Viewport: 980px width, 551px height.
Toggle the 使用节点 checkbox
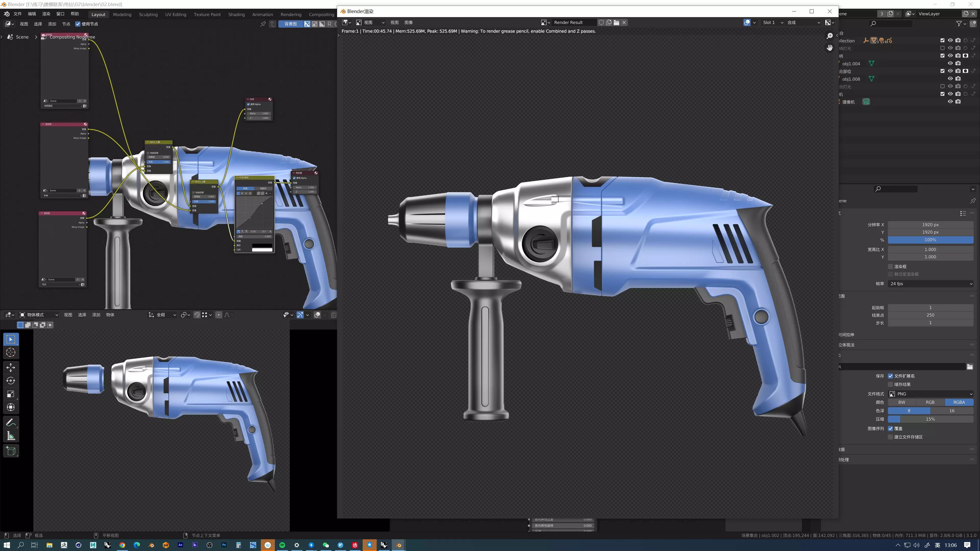(78, 24)
